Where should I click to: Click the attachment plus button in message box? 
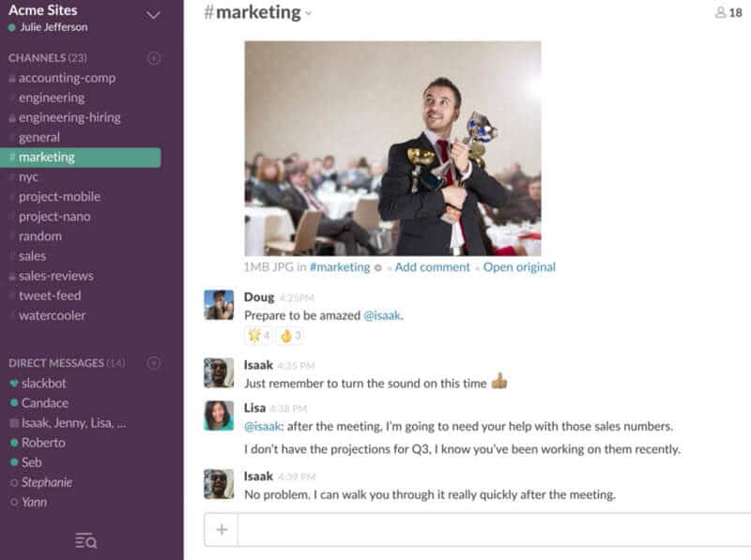pyautogui.click(x=222, y=530)
